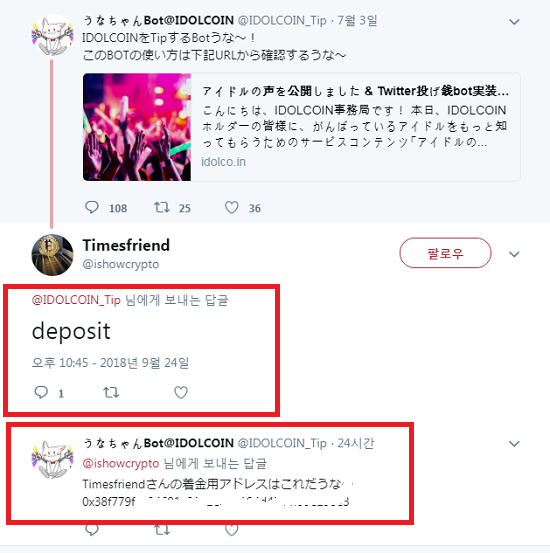Viewport: 550px width, 553px height.
Task: Retweet the top IDOLCOIN Bot tweet
Action: [x=162, y=207]
